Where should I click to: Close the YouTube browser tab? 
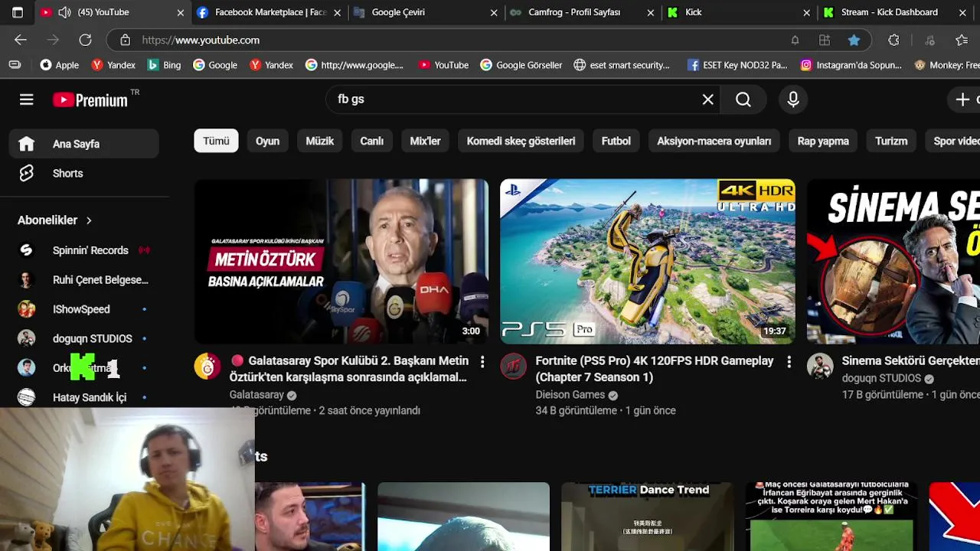tap(181, 12)
